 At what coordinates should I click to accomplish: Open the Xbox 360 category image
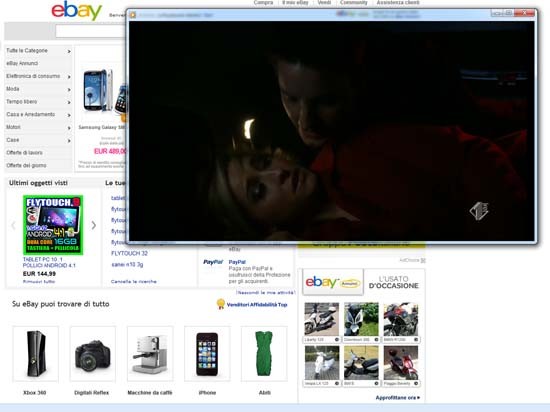point(36,353)
